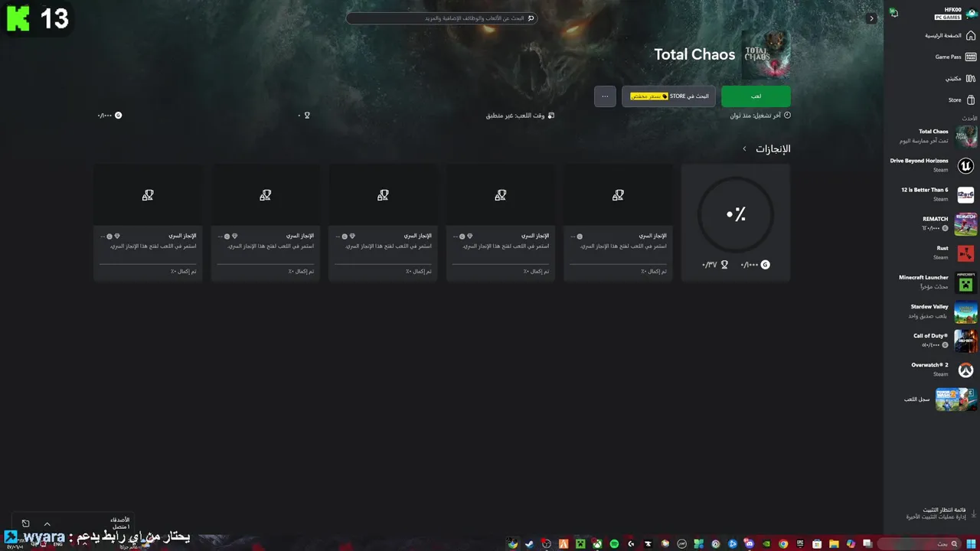
Task: Open Stardew Valley from the recent list
Action: coord(933,311)
